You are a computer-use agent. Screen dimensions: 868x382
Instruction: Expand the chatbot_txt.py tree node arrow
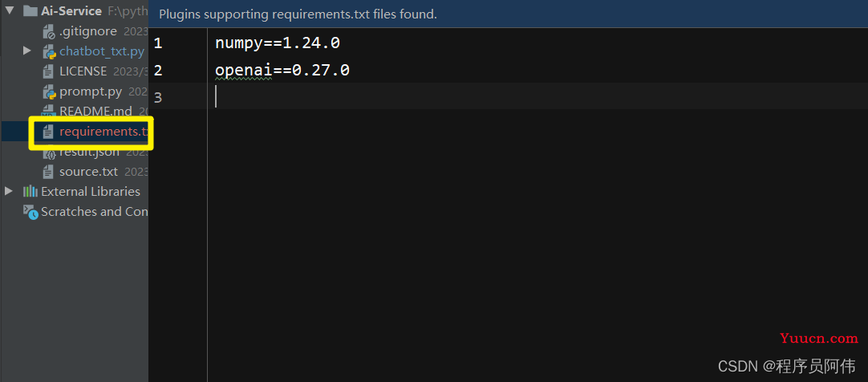(27, 51)
